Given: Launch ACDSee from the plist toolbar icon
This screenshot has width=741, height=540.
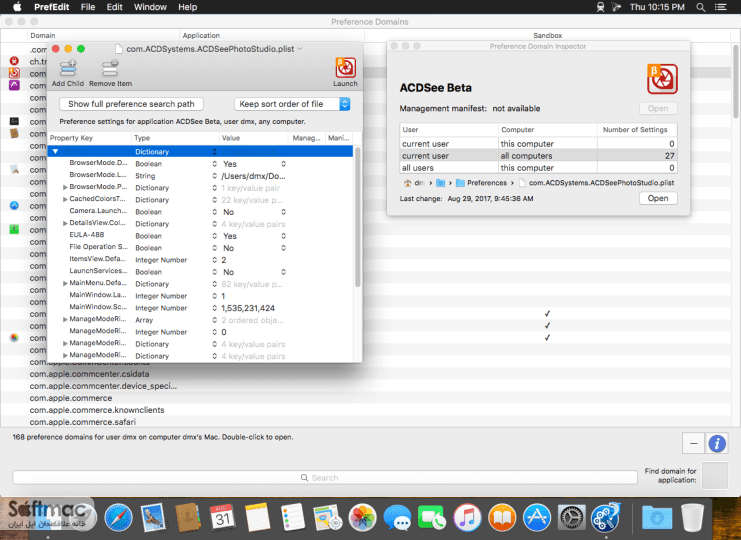Looking at the screenshot, I should (x=345, y=72).
